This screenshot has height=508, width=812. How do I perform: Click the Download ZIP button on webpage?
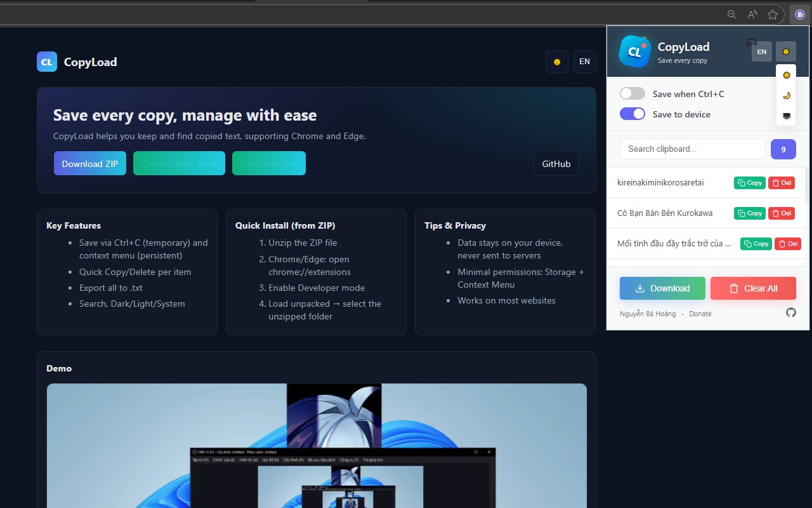pyautogui.click(x=90, y=163)
